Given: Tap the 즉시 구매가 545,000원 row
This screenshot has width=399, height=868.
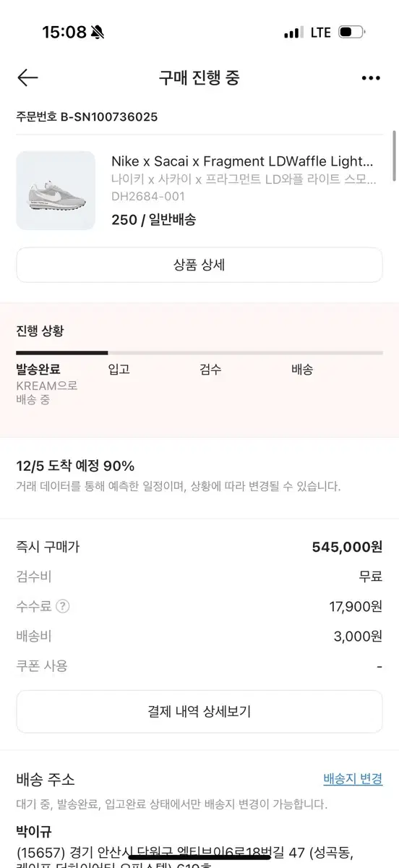Looking at the screenshot, I should pyautogui.click(x=199, y=547).
